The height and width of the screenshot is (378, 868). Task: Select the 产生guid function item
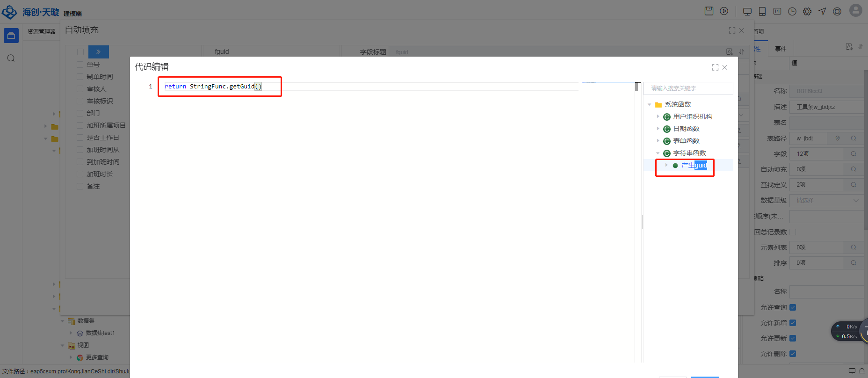[x=694, y=165]
